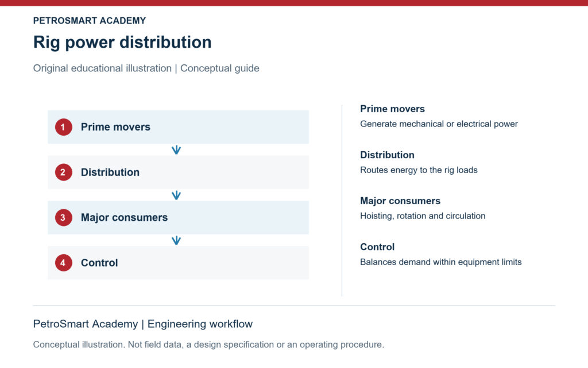Image resolution: width=588 pixels, height=368 pixels.
Task: Click the red number 1 circle
Action: pyautogui.click(x=63, y=127)
